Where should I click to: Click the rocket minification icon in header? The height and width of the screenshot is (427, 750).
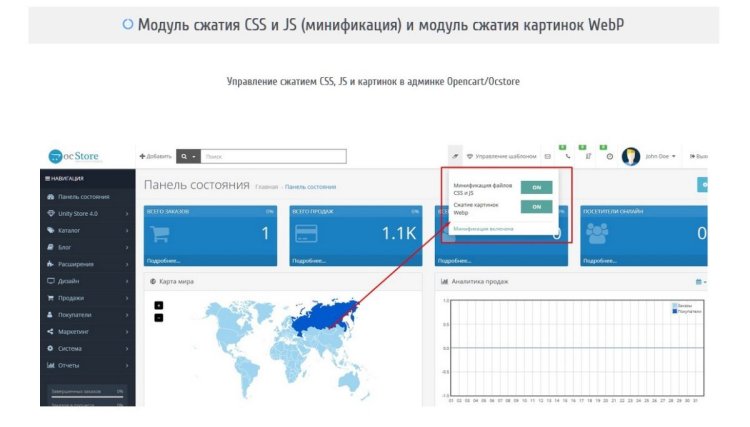pos(455,157)
